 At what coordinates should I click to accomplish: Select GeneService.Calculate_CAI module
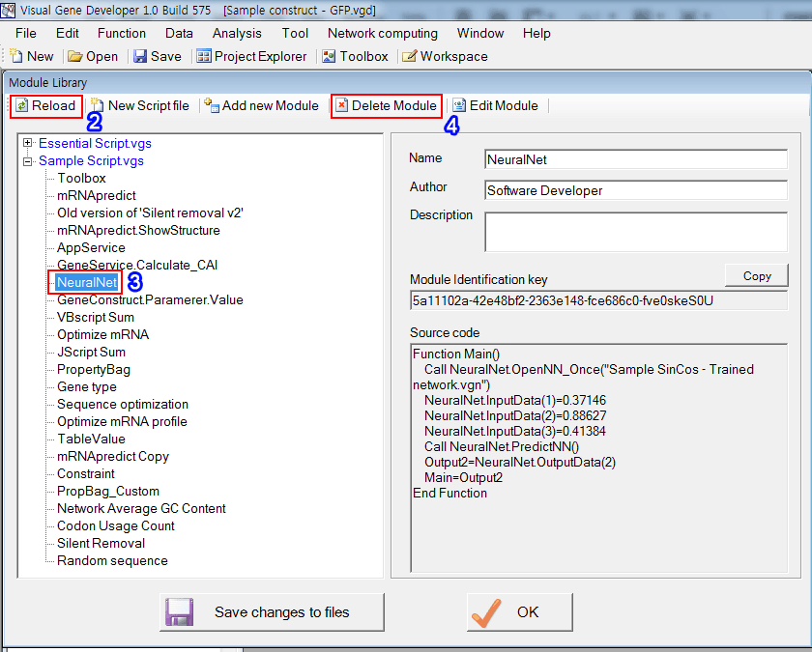coord(137,265)
